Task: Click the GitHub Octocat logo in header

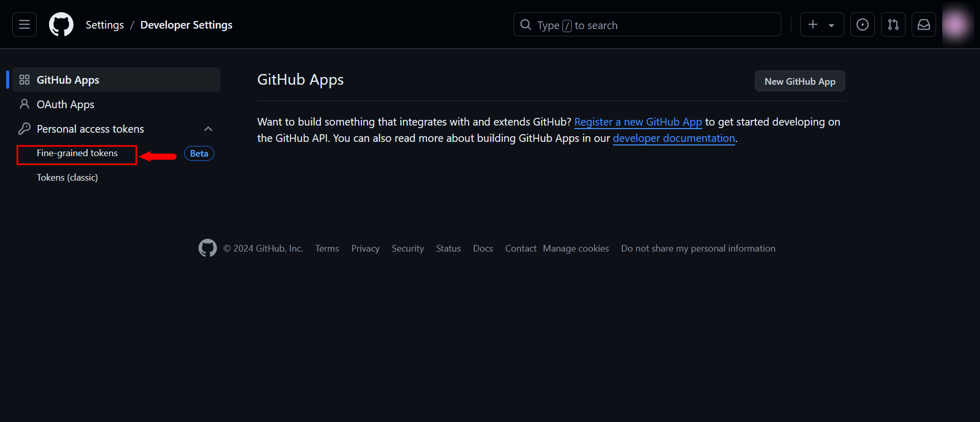Action: click(x=61, y=24)
